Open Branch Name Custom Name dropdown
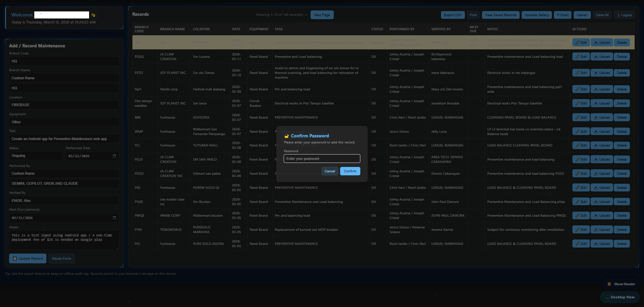This screenshot has width=644, height=307. (64, 78)
